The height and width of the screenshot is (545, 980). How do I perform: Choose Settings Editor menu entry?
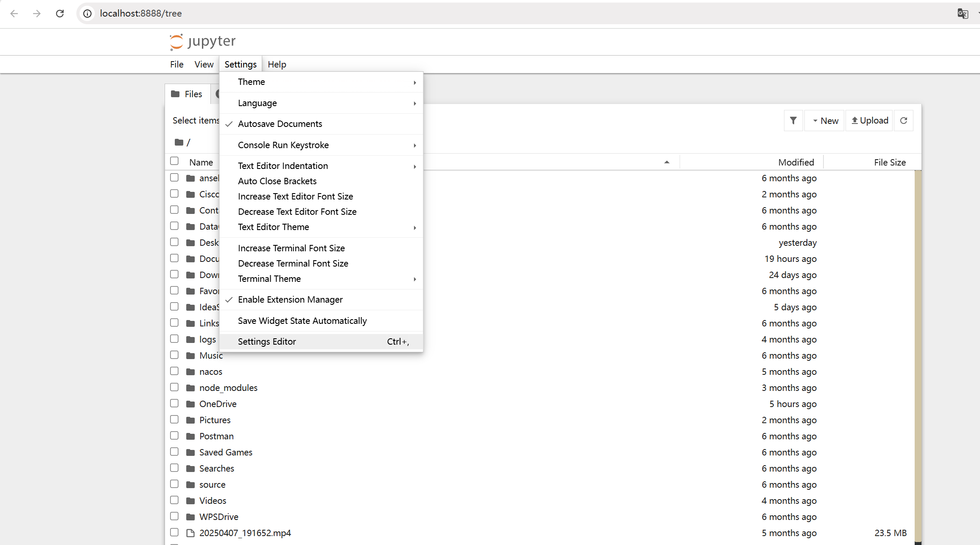(321, 342)
